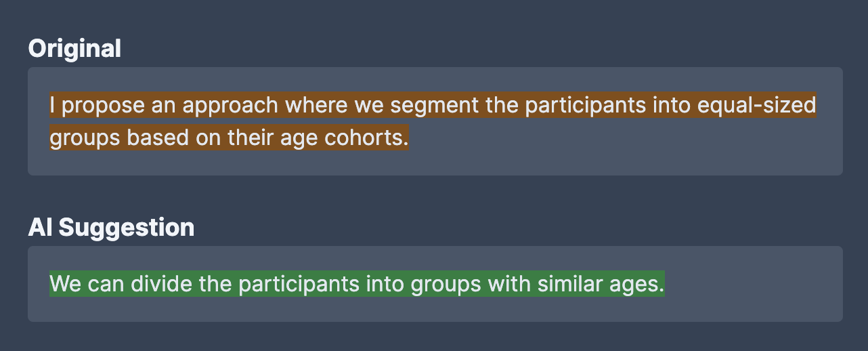Viewport: 868px width, 351px height.
Task: Click the "AI Suggestion" heading
Action: [111, 228]
